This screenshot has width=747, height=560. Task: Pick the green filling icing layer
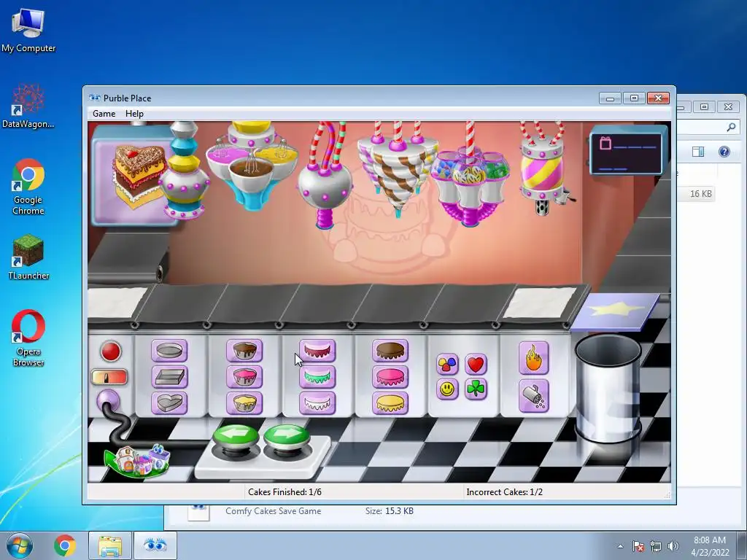pos(317,377)
